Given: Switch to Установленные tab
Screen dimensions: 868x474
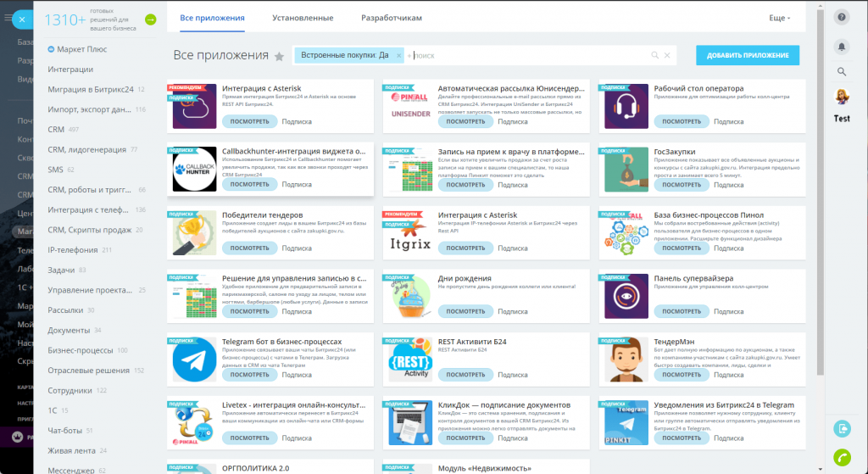Looking at the screenshot, I should (x=303, y=18).
